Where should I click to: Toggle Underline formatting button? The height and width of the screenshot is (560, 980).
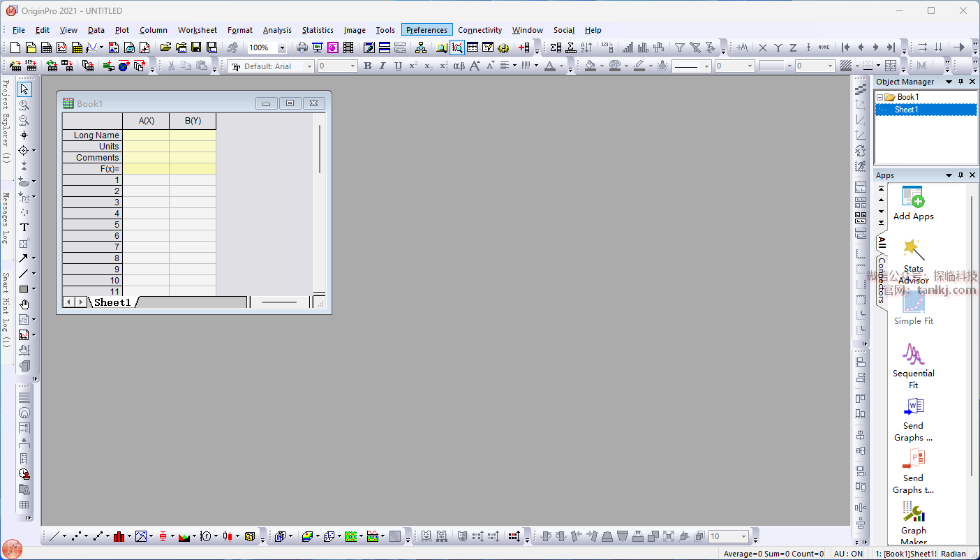tap(398, 66)
